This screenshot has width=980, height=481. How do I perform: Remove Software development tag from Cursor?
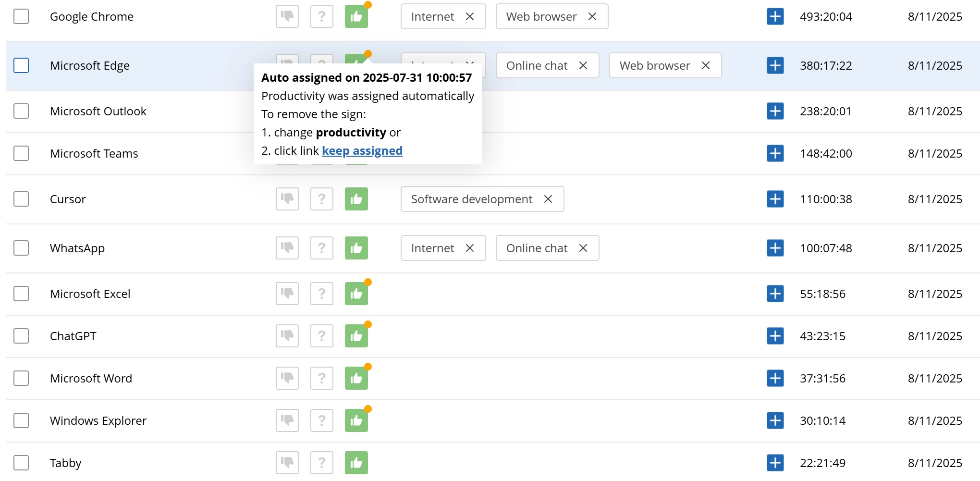(548, 199)
